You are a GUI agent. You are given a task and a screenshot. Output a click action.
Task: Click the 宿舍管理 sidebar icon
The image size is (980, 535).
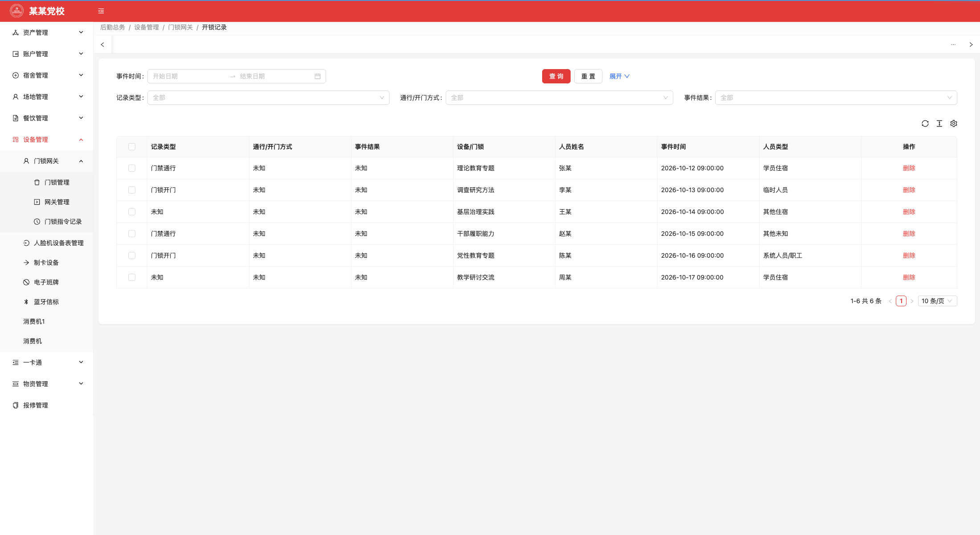click(x=16, y=75)
